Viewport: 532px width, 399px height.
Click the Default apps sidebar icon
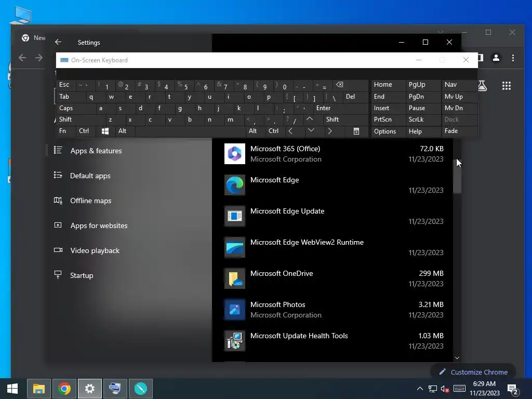58,175
